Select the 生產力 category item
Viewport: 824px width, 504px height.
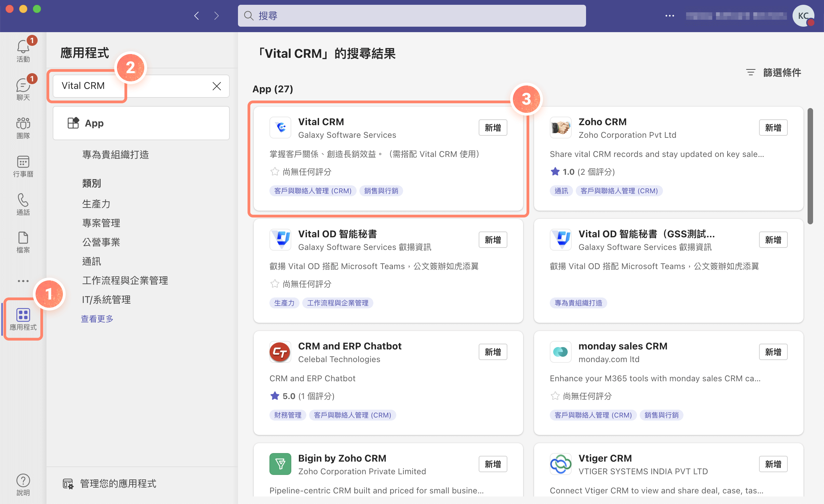click(96, 204)
